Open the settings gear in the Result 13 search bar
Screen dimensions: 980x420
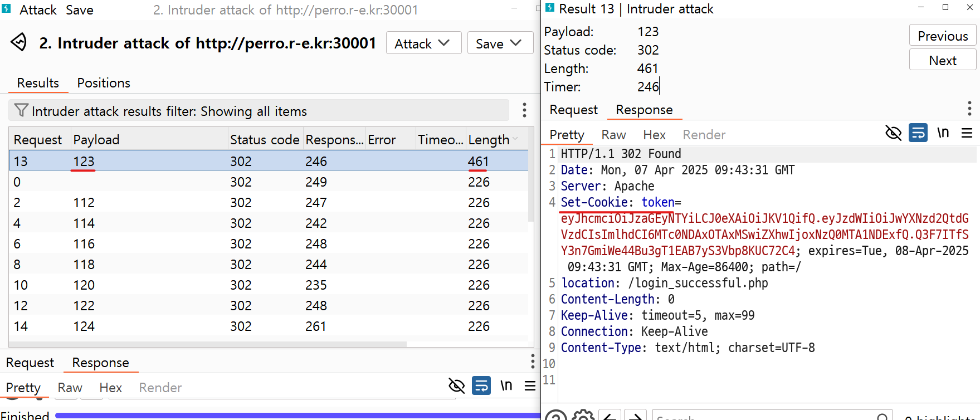point(583,416)
